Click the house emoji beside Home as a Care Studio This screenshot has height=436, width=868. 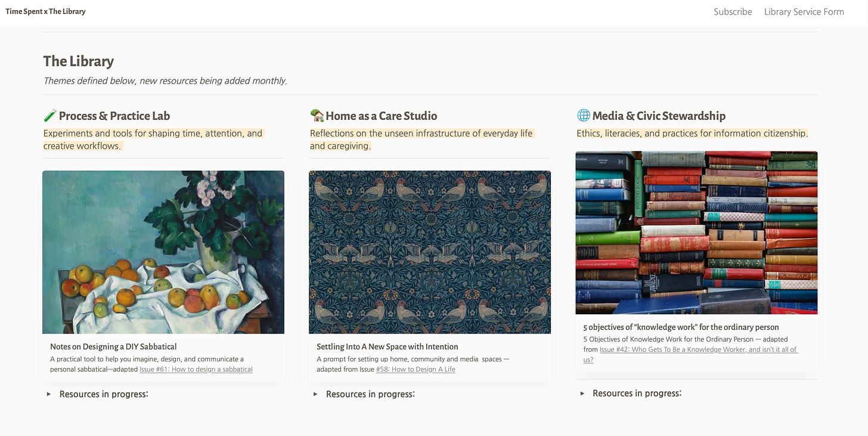317,116
